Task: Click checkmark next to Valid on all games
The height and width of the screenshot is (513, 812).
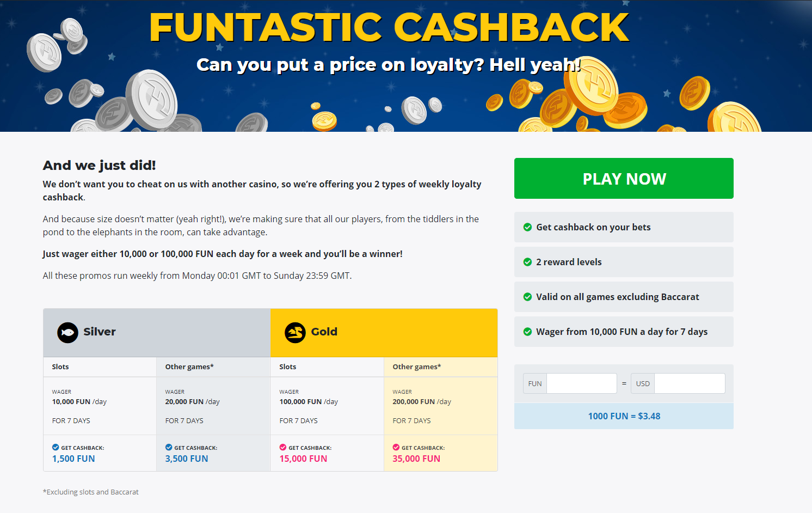Action: pyautogui.click(x=527, y=297)
